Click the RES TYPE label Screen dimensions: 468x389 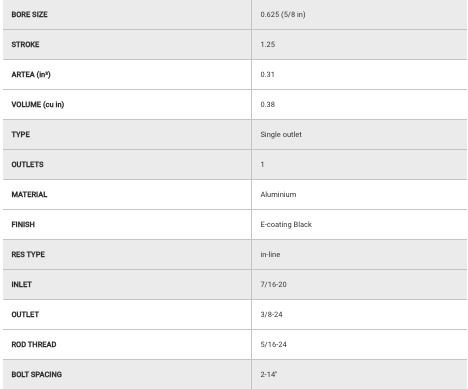coord(28,254)
